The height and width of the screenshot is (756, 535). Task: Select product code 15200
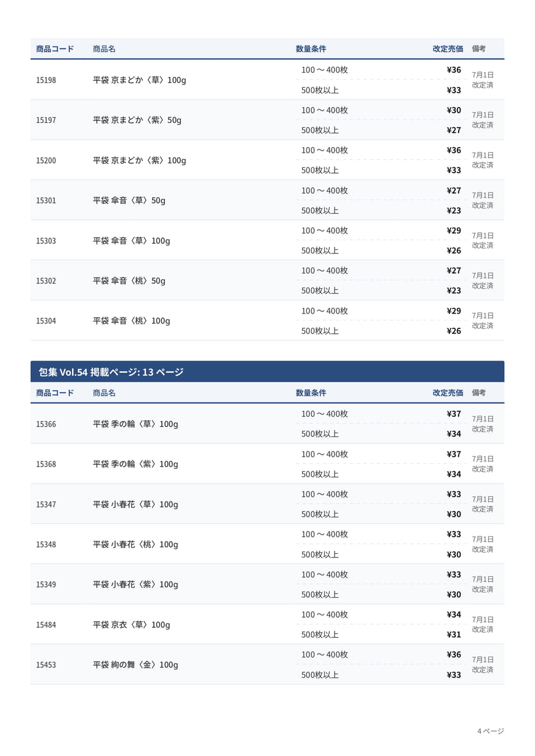pos(46,160)
